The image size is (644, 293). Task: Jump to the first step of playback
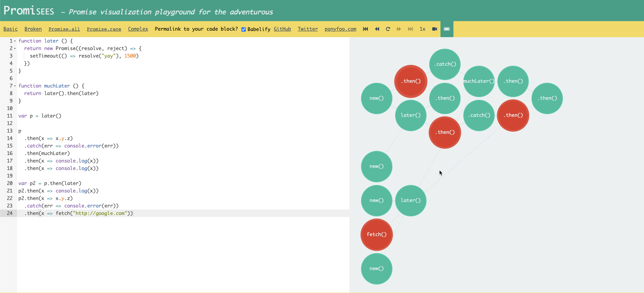[x=365, y=29]
